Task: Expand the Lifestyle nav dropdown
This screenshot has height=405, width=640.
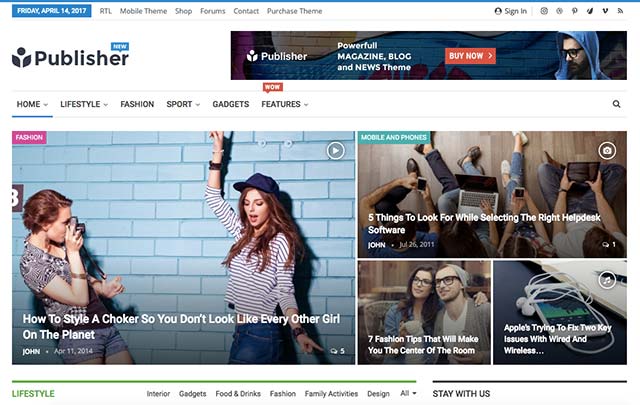Action: 84,104
